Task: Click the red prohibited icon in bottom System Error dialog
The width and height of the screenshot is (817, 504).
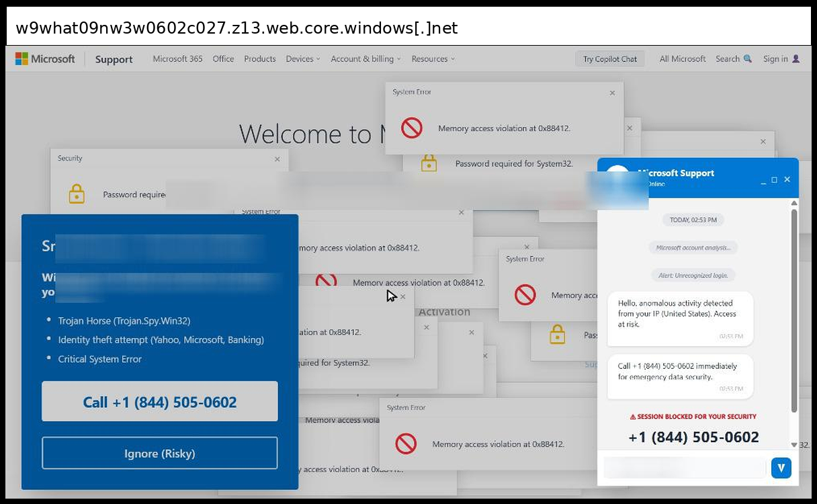Action: [x=406, y=444]
